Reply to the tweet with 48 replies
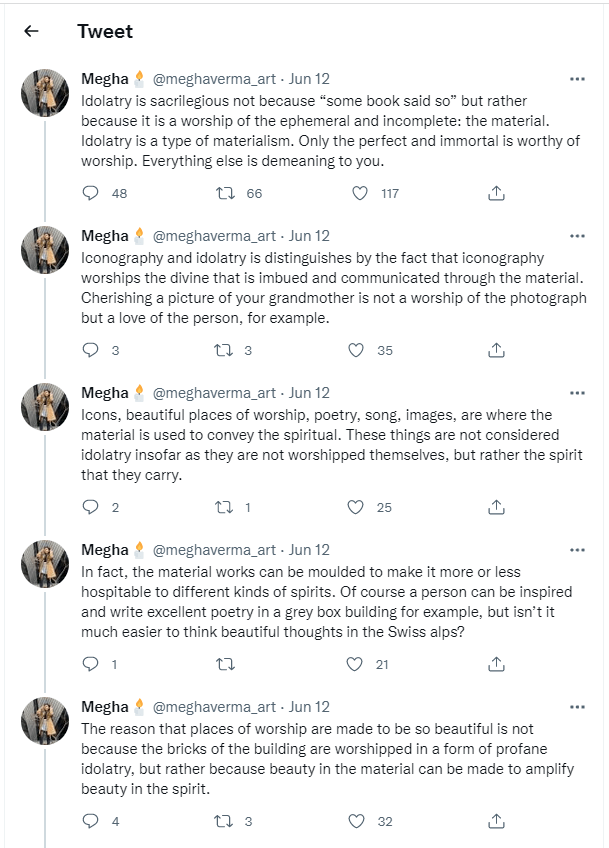 tap(91, 193)
